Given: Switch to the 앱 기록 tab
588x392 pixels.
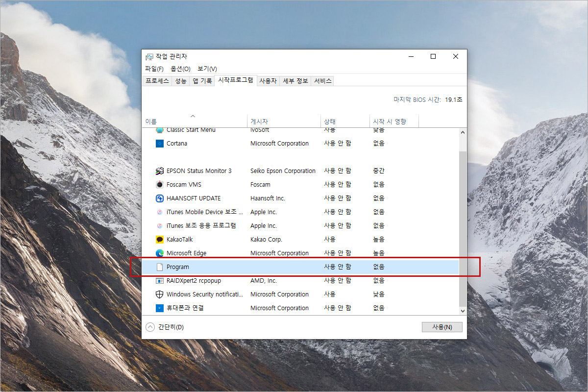Looking at the screenshot, I should pyautogui.click(x=202, y=81).
